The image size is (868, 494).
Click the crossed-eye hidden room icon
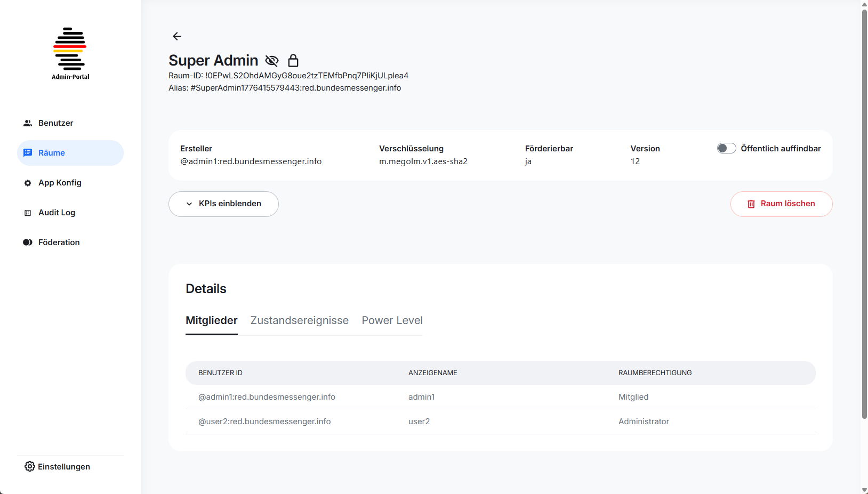pyautogui.click(x=272, y=61)
